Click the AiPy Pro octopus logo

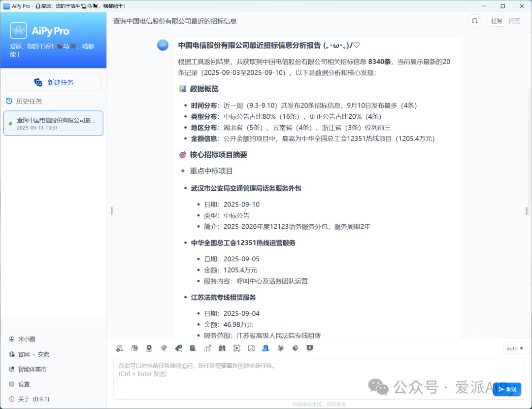[x=18, y=31]
